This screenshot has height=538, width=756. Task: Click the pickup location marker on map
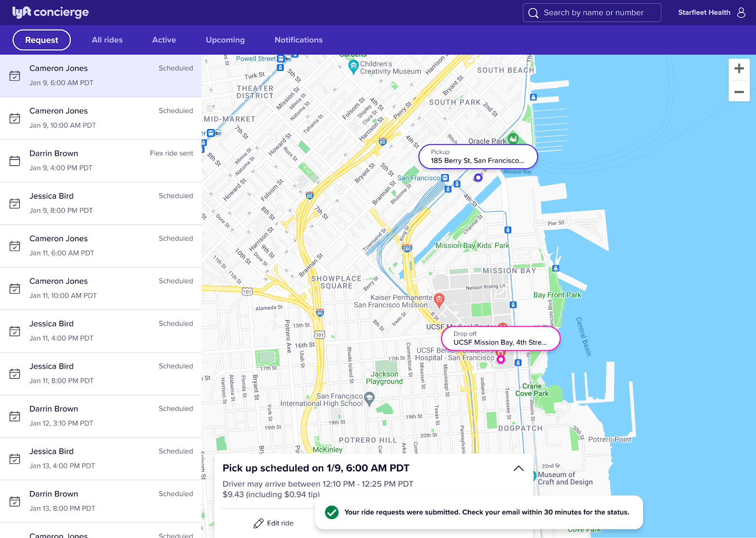(478, 177)
